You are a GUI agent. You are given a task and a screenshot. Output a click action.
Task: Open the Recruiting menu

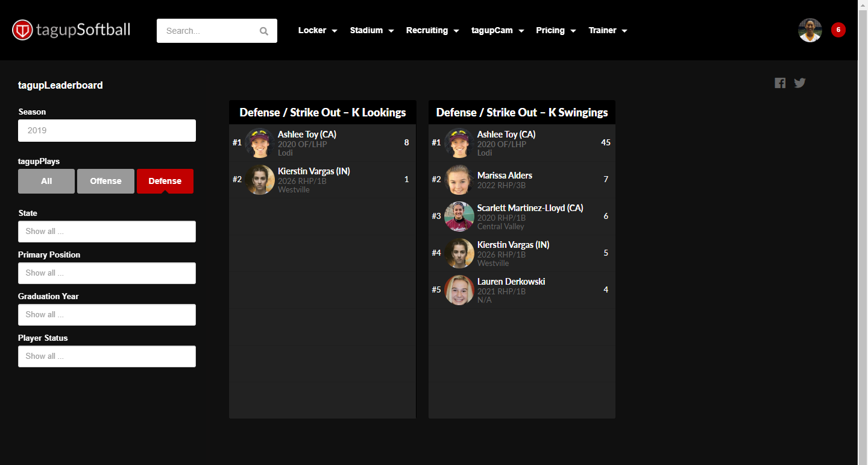pyautogui.click(x=432, y=31)
